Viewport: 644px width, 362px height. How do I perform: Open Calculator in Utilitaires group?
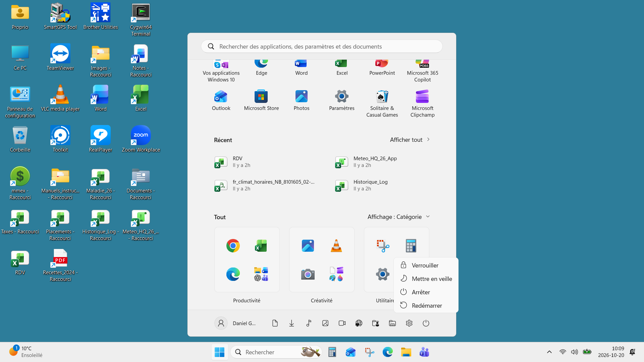(x=411, y=246)
